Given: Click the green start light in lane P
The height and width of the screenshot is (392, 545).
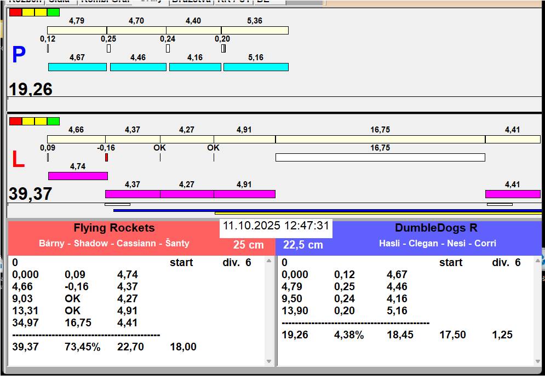Looking at the screenshot, I should coord(53,13).
